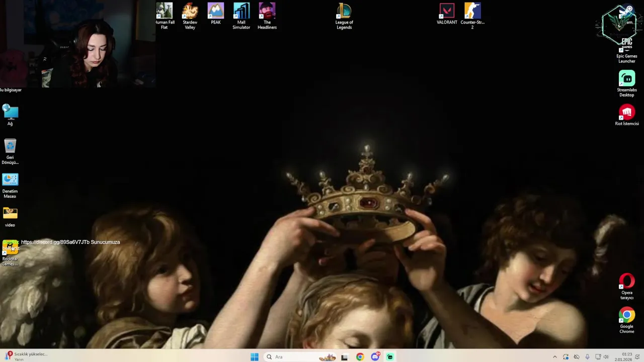644x362 pixels.
Task: Open the volume tray icon
Action: [606, 357]
